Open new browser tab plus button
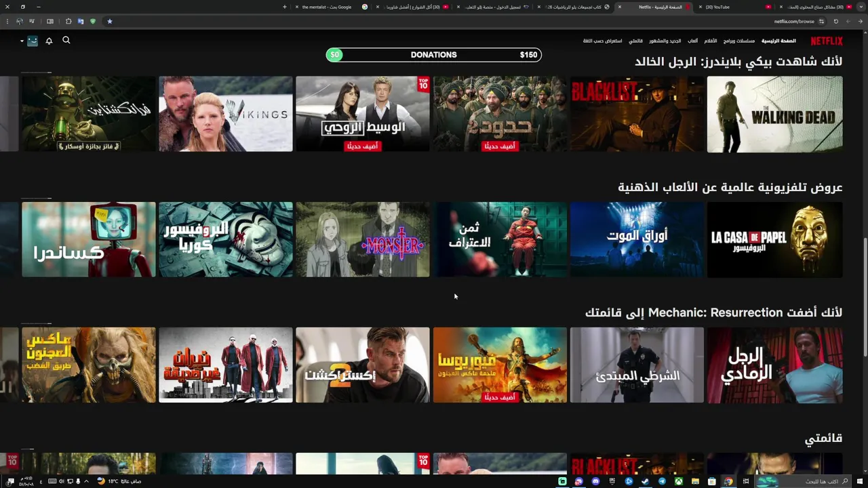This screenshot has height=488, width=868. pyautogui.click(x=285, y=7)
